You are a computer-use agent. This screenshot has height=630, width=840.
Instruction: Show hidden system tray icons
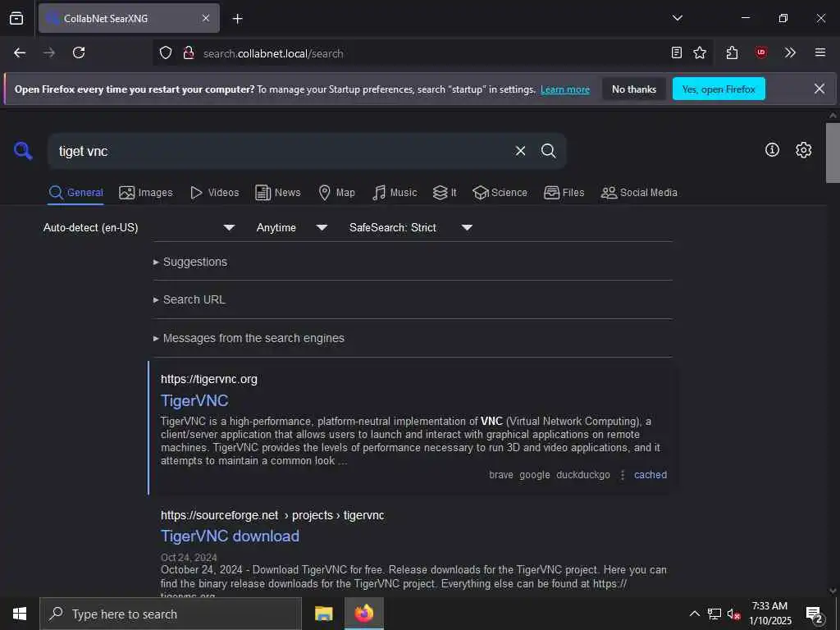(694, 614)
